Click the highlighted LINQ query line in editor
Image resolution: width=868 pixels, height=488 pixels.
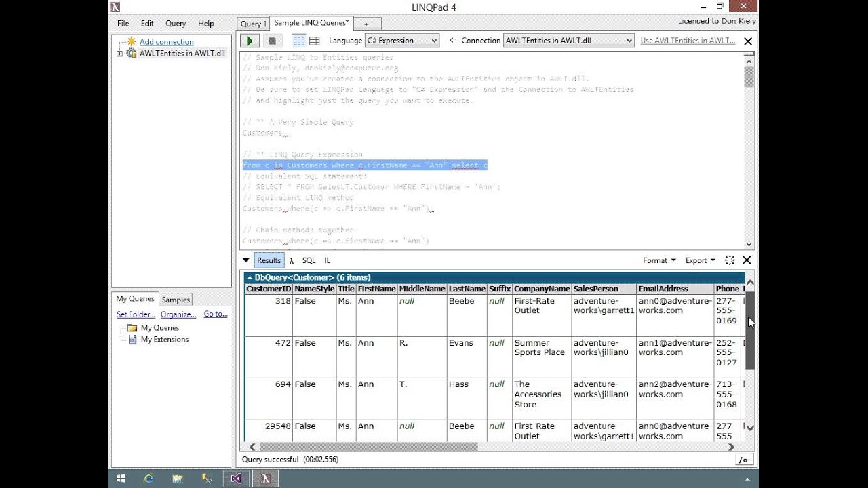point(365,165)
